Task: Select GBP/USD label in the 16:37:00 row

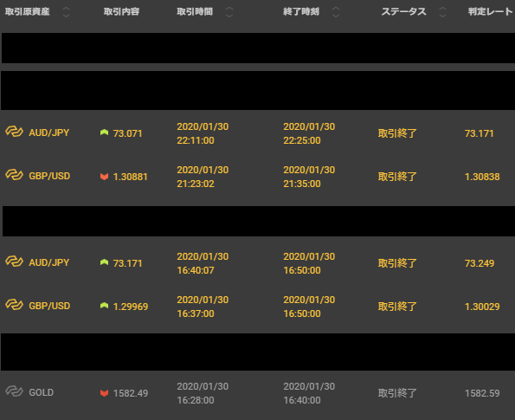Action: click(x=49, y=306)
